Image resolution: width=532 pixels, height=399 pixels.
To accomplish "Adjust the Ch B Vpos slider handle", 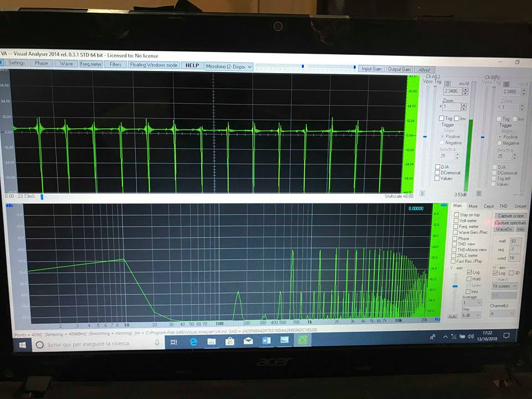I will point(483,137).
